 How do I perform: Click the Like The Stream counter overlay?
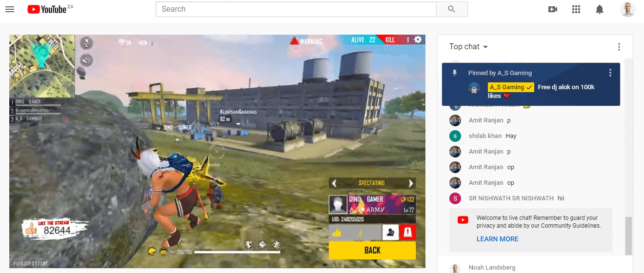(x=55, y=229)
